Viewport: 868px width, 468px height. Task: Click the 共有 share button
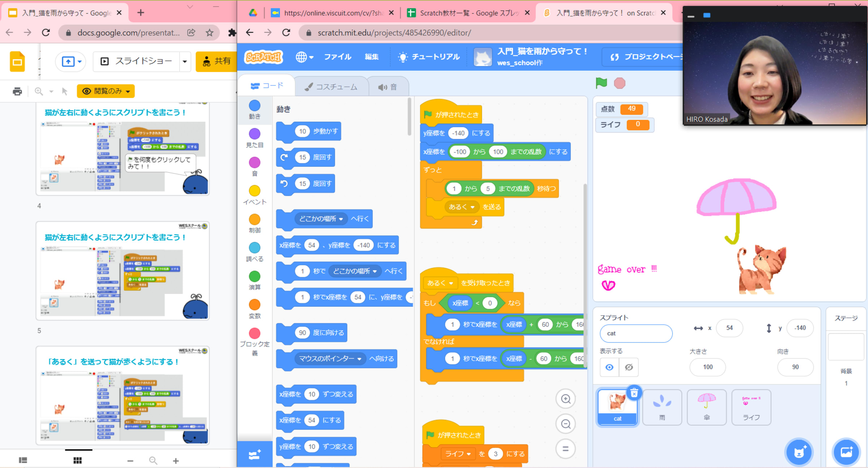[216, 62]
